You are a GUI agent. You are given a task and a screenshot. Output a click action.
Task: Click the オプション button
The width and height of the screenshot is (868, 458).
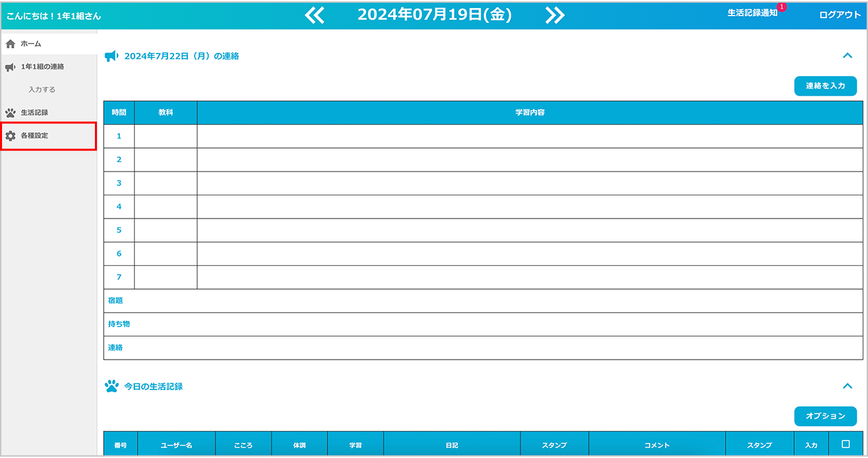click(x=825, y=416)
